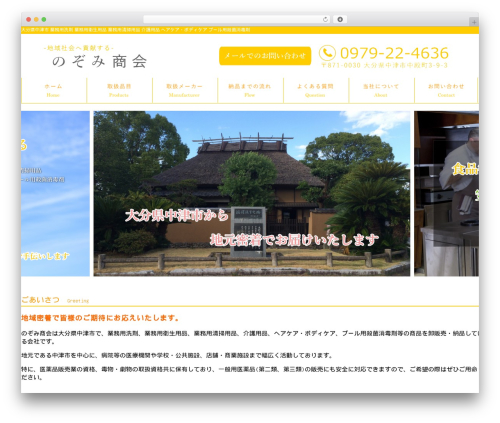Close the browser window with red button
Viewport: 500px width, 423px height.
click(x=29, y=19)
